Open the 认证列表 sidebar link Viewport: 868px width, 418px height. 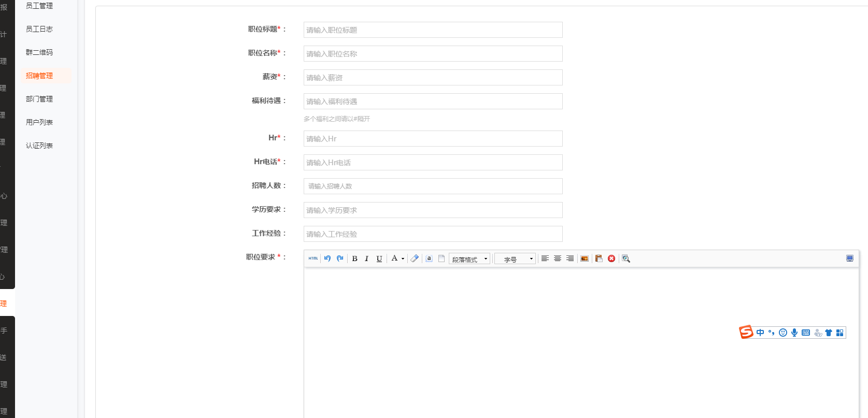39,146
